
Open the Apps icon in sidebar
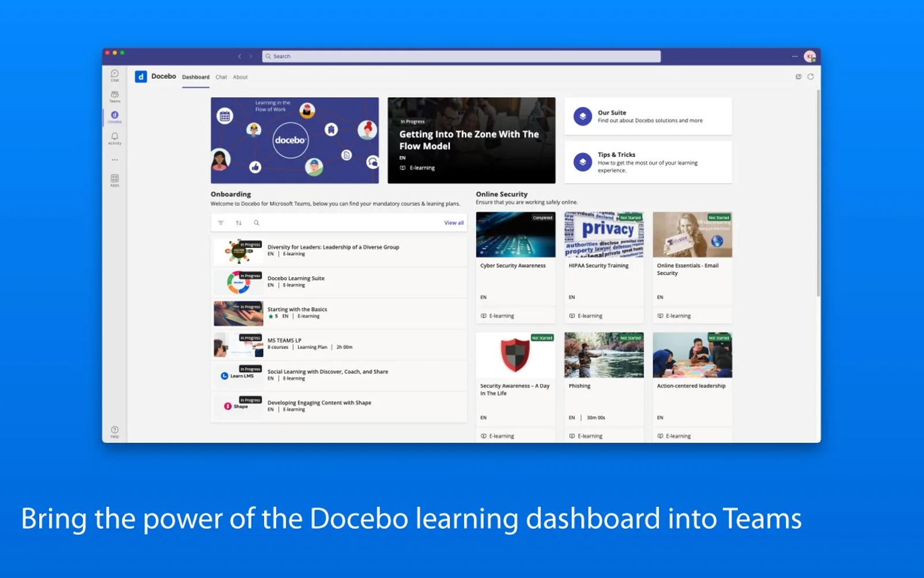coord(114,180)
